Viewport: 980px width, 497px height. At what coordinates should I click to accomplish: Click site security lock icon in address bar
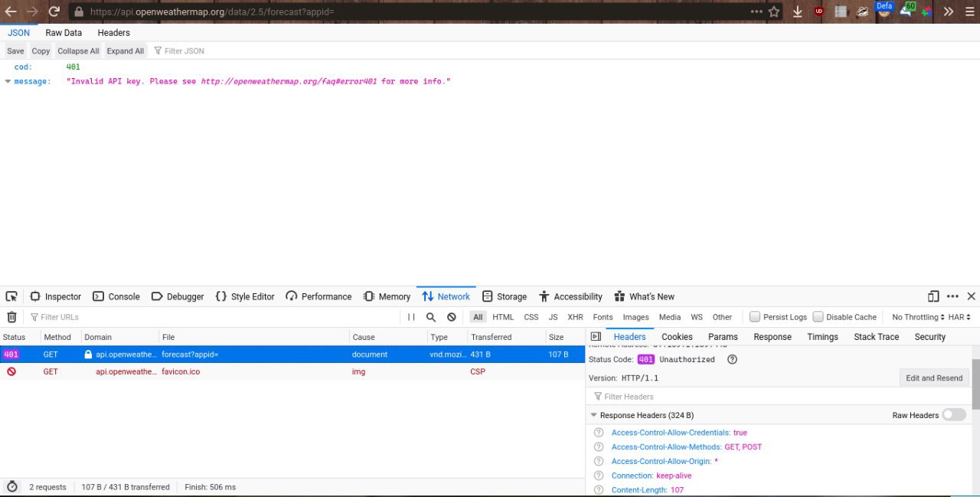point(77,11)
